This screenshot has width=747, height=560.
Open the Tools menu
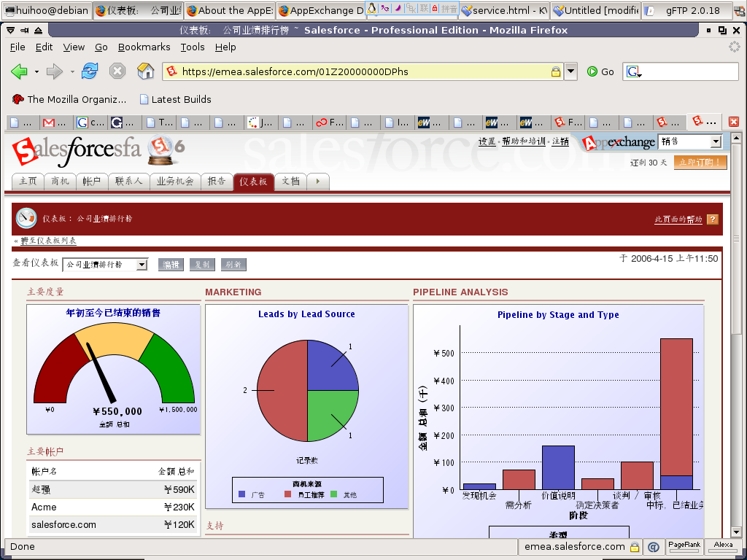[193, 47]
